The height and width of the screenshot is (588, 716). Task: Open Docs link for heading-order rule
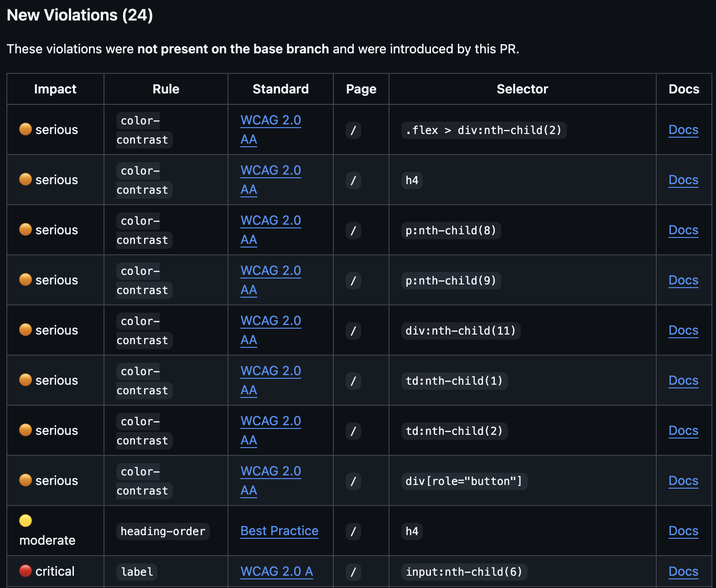683,531
